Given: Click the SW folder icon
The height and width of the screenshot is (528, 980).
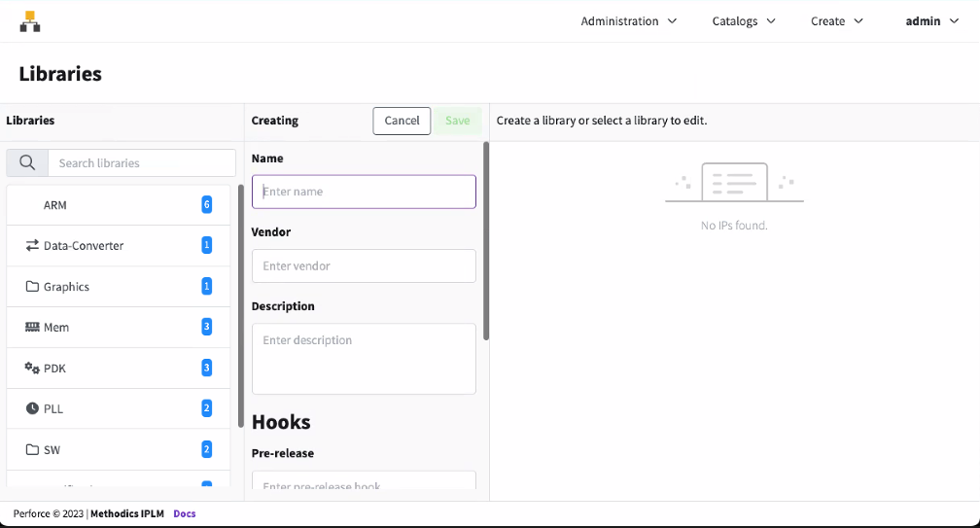Looking at the screenshot, I should (x=32, y=450).
